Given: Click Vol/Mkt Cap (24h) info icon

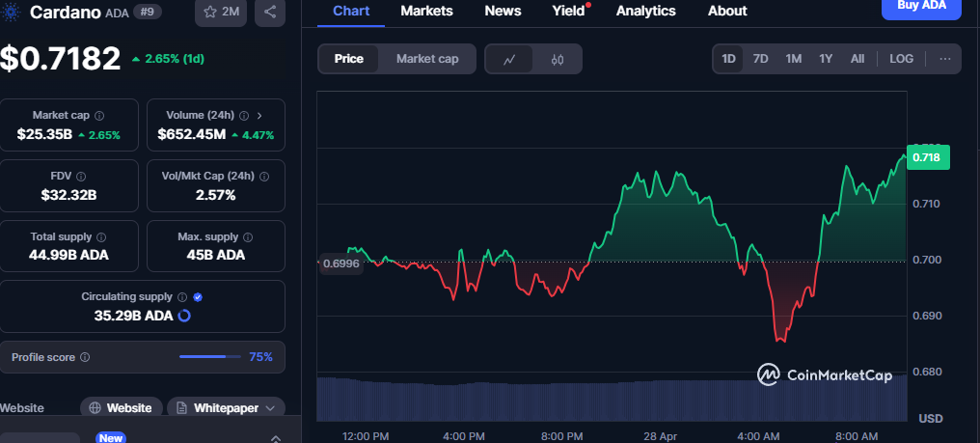Looking at the screenshot, I should click(264, 177).
